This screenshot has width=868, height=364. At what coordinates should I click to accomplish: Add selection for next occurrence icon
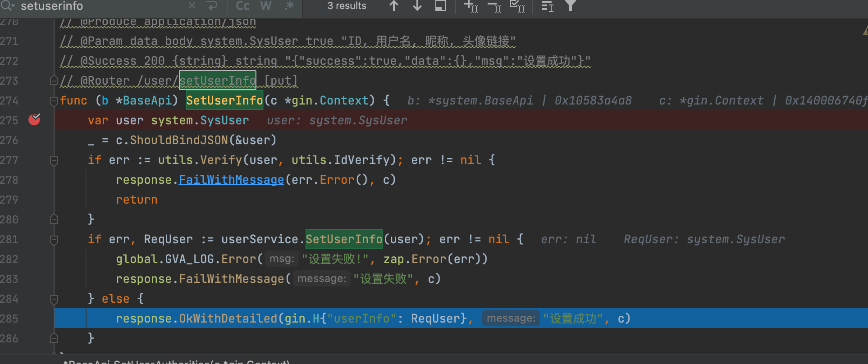click(471, 6)
